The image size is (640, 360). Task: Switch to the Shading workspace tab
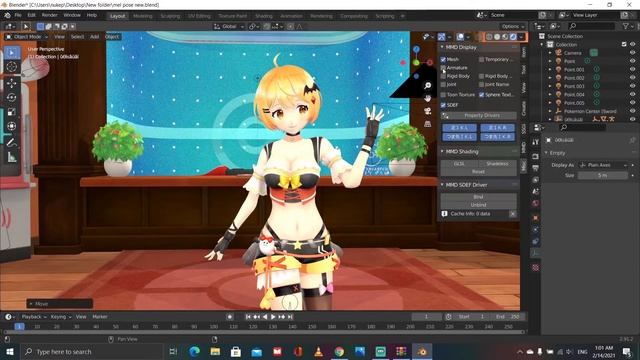click(264, 16)
